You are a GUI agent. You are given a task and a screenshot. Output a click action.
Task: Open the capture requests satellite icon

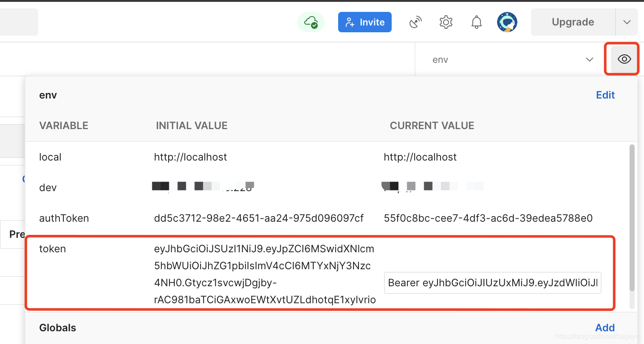(415, 22)
